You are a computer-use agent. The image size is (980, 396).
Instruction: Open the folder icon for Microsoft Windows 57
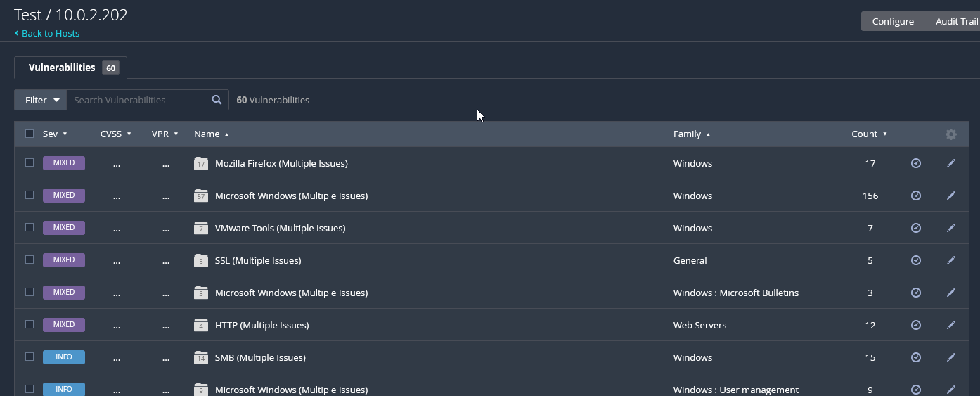click(201, 196)
